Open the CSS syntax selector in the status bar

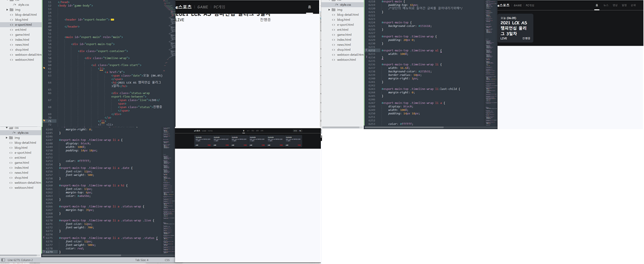[x=167, y=260]
